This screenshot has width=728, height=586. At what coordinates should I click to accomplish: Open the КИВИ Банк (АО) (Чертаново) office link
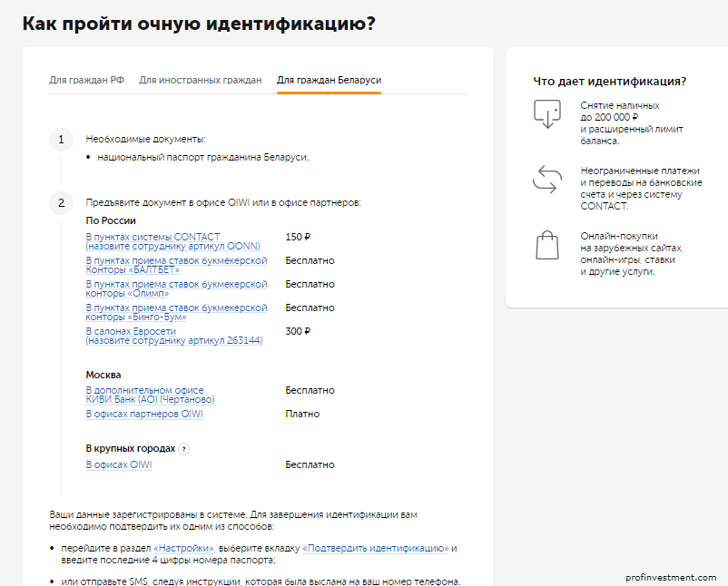tap(150, 395)
